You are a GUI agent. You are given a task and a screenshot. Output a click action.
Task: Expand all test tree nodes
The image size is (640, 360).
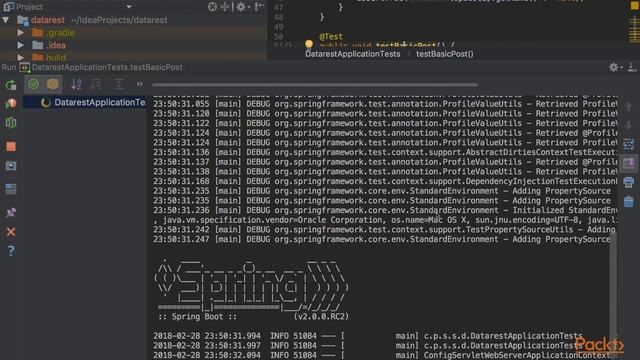coord(119,84)
